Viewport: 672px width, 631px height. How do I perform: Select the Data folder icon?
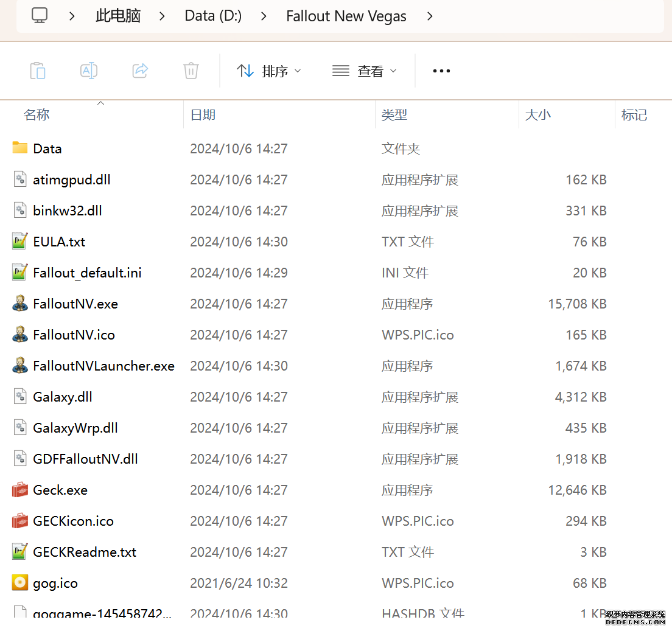pos(20,148)
